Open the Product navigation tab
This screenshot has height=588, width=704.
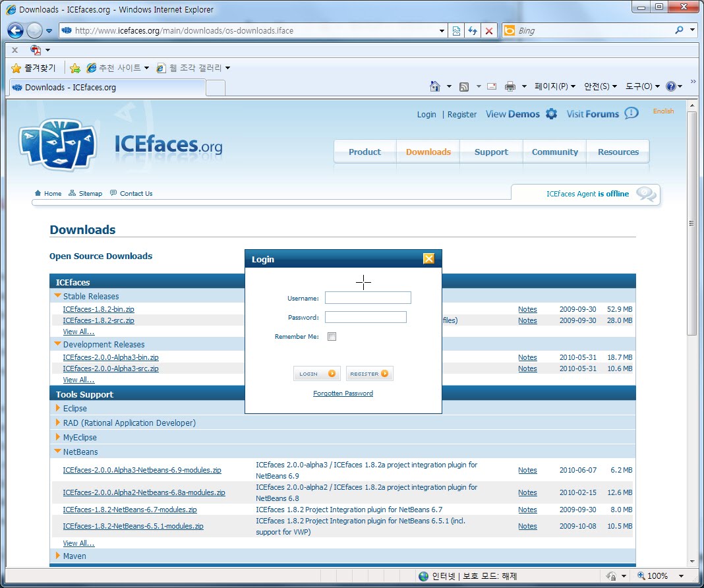coord(365,152)
